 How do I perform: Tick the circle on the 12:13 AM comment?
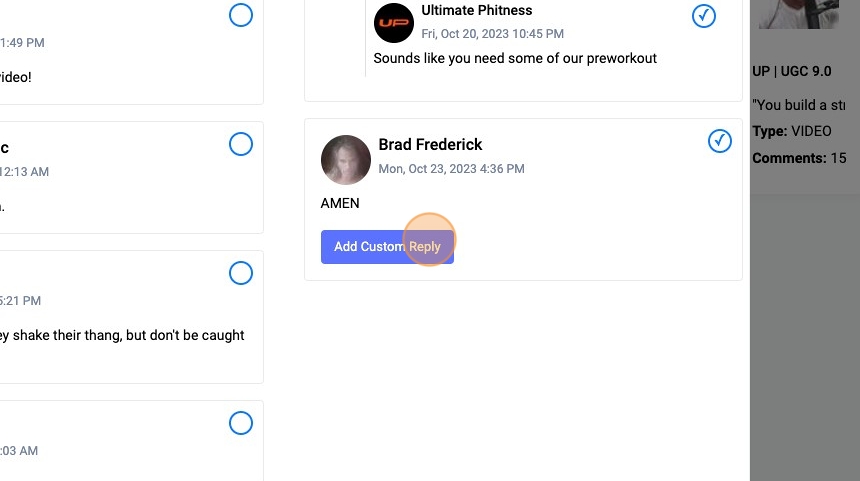pyautogui.click(x=241, y=145)
